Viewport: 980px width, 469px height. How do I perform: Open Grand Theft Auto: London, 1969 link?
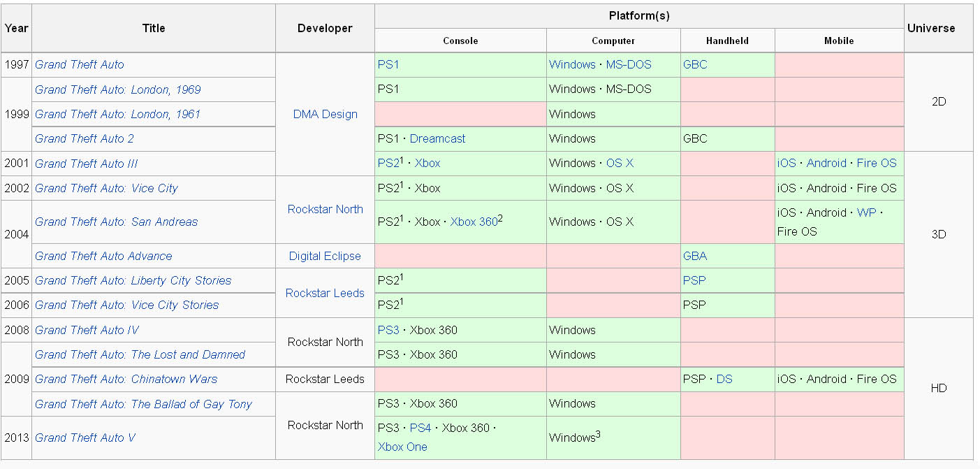[118, 89]
